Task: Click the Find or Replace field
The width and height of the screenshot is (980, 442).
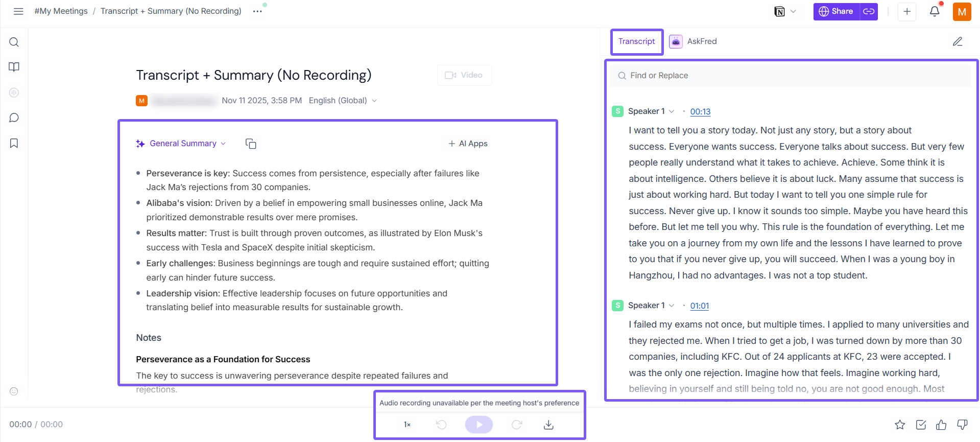Action: coord(790,76)
